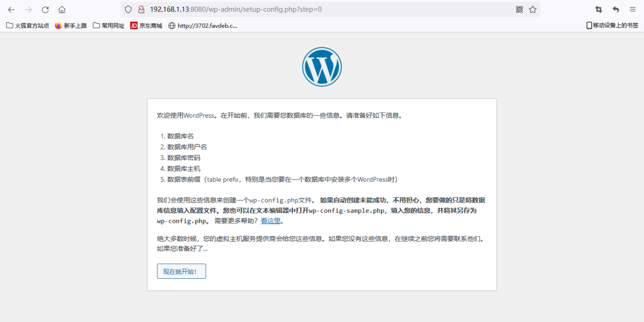Open the 看这里 help link
Viewport: 644px width, 322px height.
[271, 221]
